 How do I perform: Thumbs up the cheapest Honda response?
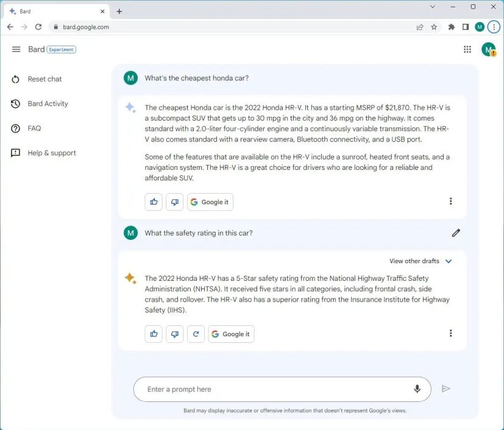coord(154,202)
